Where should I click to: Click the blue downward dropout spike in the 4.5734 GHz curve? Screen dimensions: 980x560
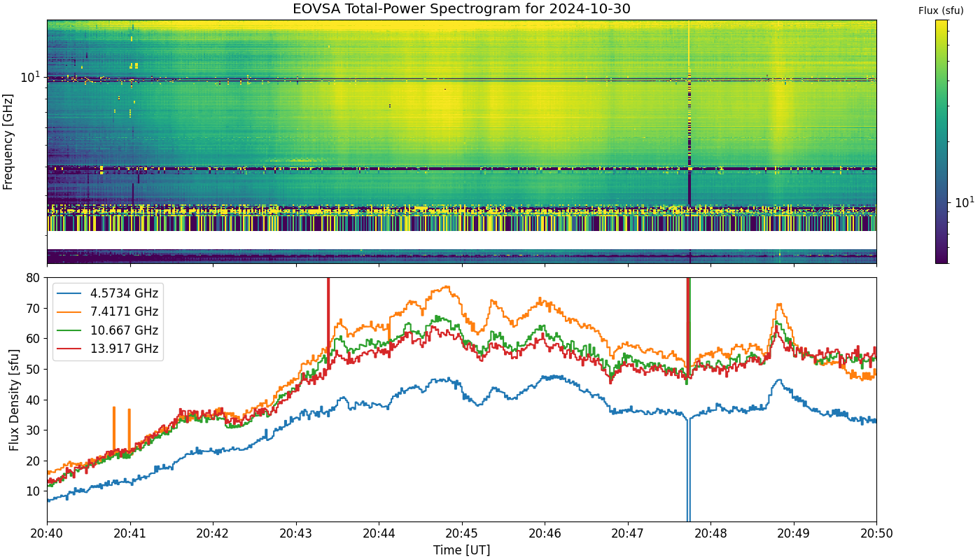tap(688, 470)
